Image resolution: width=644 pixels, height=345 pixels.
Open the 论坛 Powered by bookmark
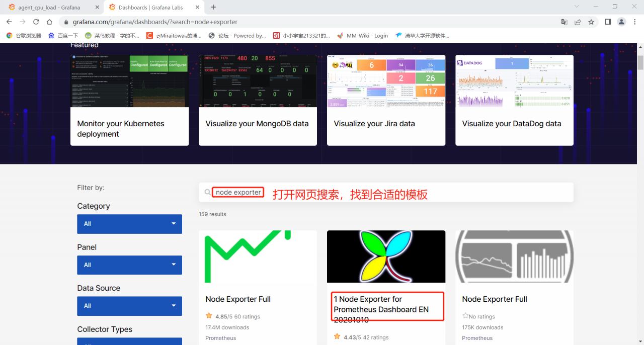(237, 36)
